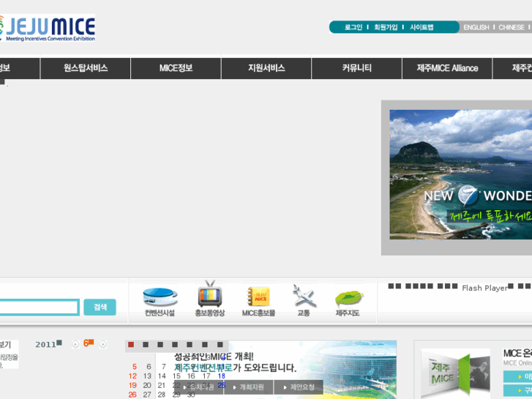The width and height of the screenshot is (532, 399).
Task: Select calendar date 26
Action: pyautogui.click(x=132, y=395)
